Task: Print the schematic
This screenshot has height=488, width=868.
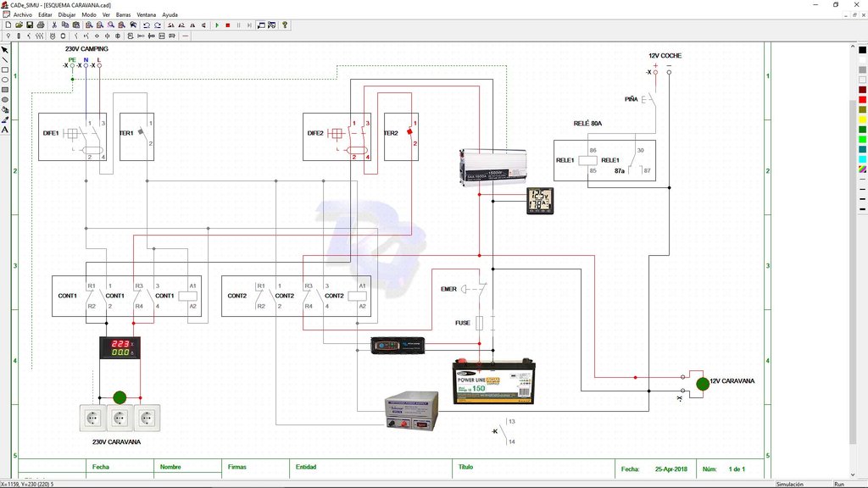Action: pyautogui.click(x=41, y=25)
